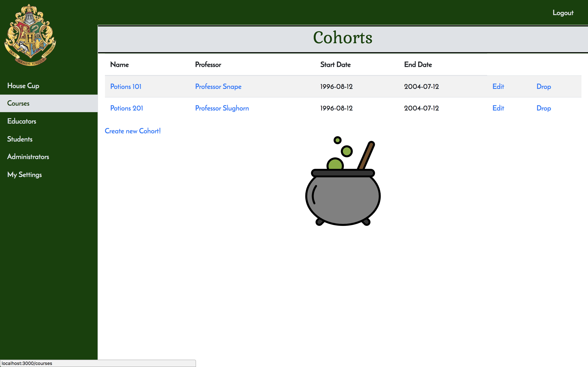
Task: Open the House Cup page
Action: [x=23, y=86]
